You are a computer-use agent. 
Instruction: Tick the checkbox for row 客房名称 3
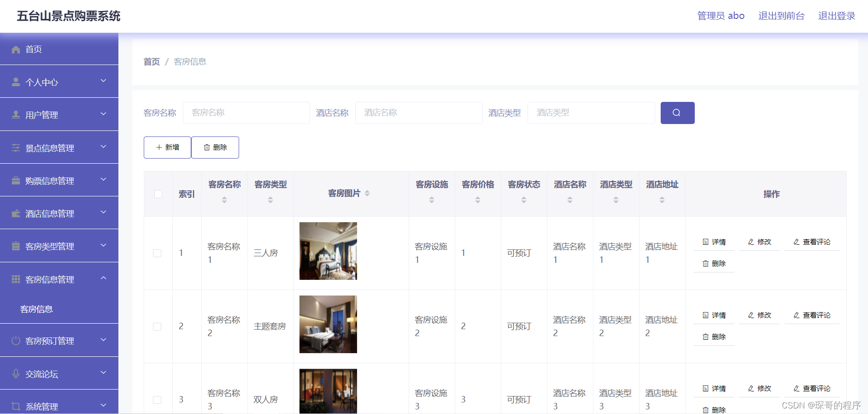[x=157, y=400]
